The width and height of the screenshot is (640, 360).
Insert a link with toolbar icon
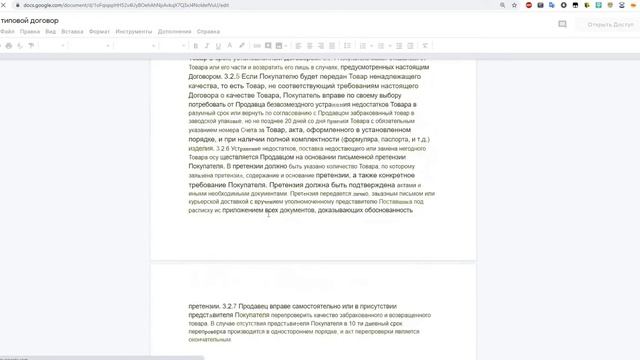pos(257,46)
